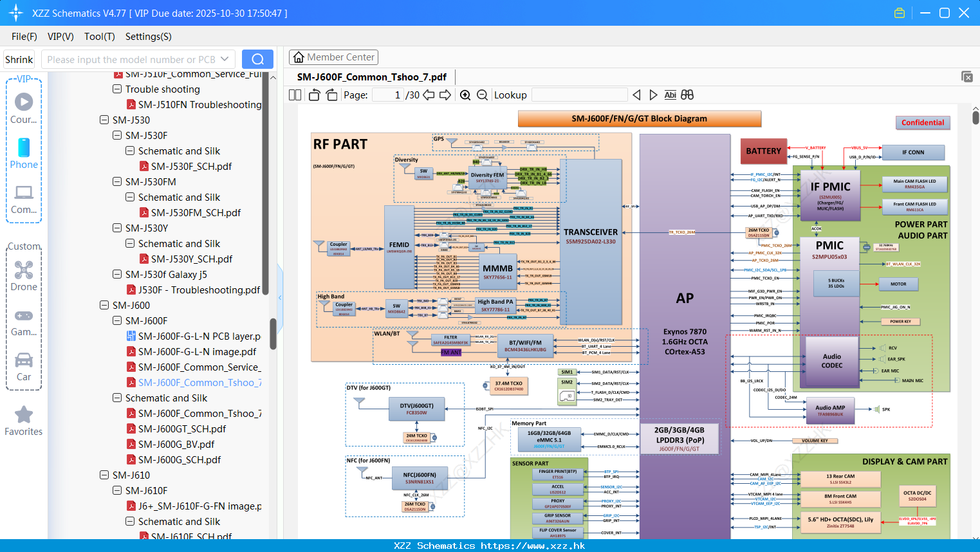Collapse the left panel splitter handle
980x552 pixels.
(x=280, y=297)
